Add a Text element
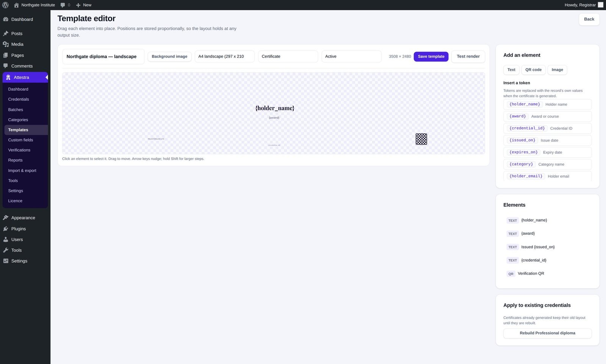This screenshot has height=364, width=606. tap(511, 70)
